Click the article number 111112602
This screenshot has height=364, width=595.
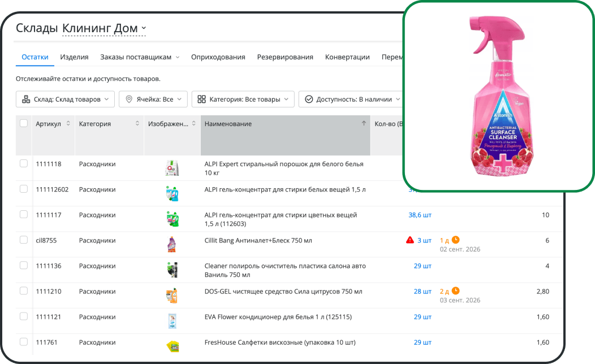click(x=53, y=189)
